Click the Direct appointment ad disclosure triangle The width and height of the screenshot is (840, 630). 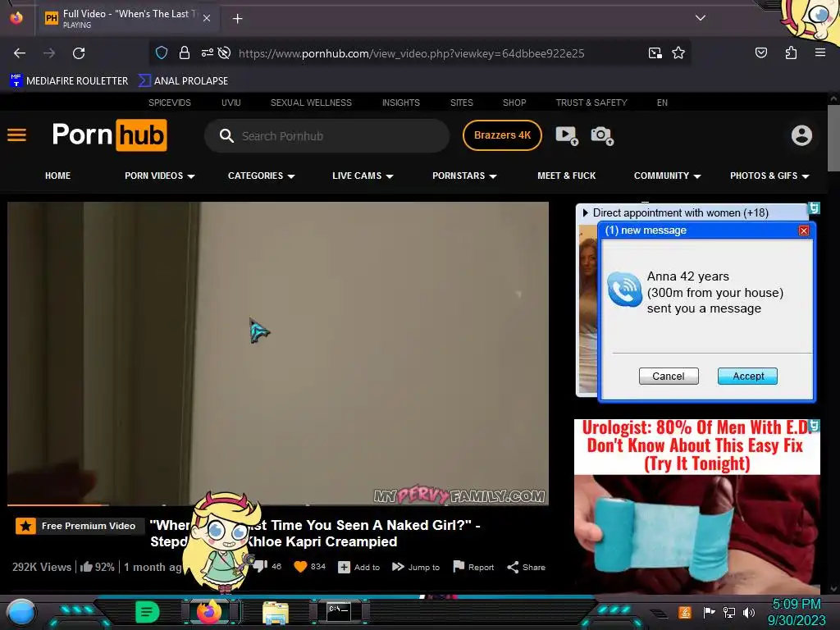(x=585, y=212)
